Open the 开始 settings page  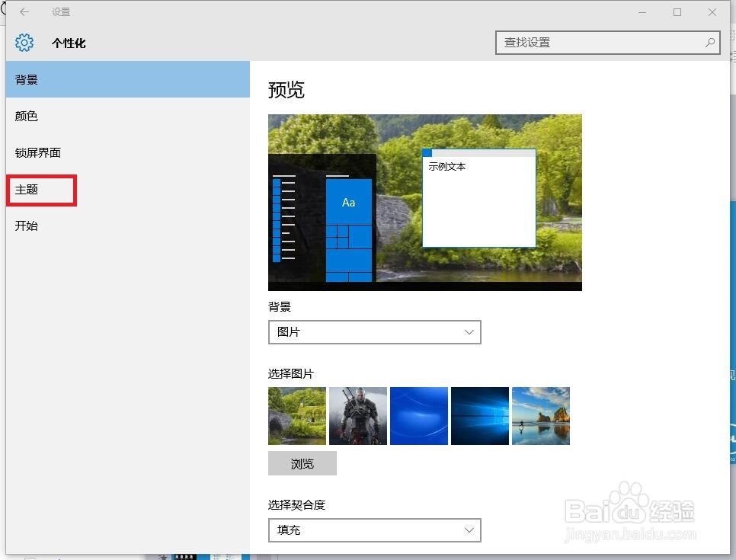(x=128, y=226)
